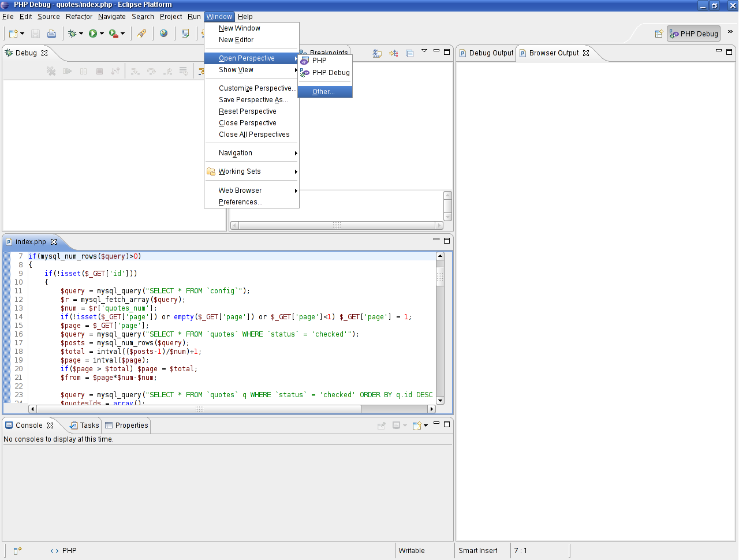Choose Close All Perspectives entry
The image size is (739, 560).
(252, 135)
